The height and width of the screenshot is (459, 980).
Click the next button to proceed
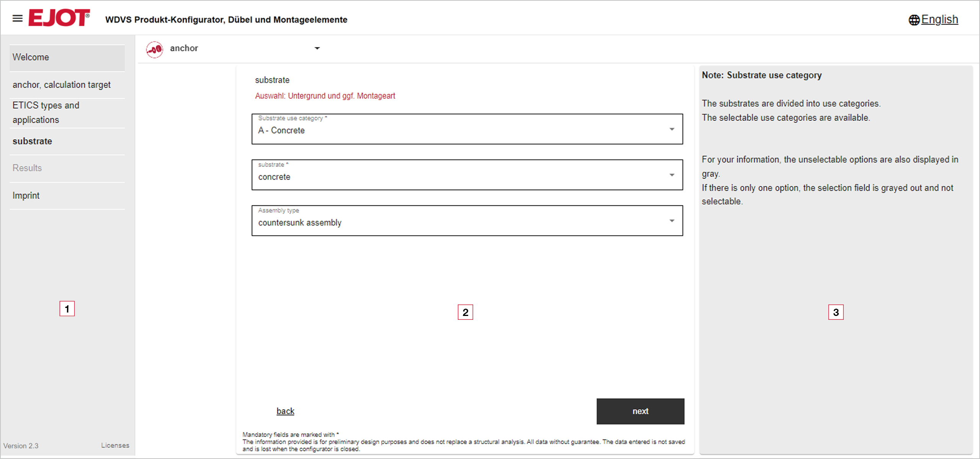[640, 411]
